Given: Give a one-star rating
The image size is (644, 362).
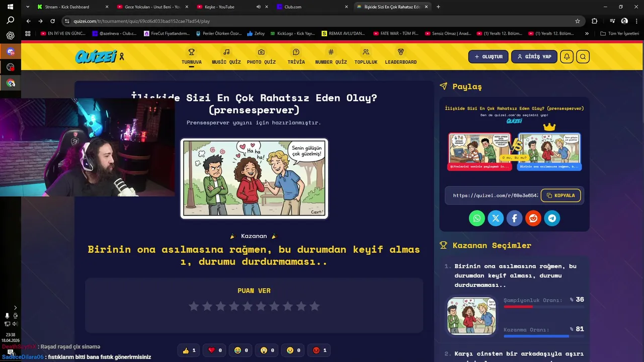Looking at the screenshot, I should 194,306.
